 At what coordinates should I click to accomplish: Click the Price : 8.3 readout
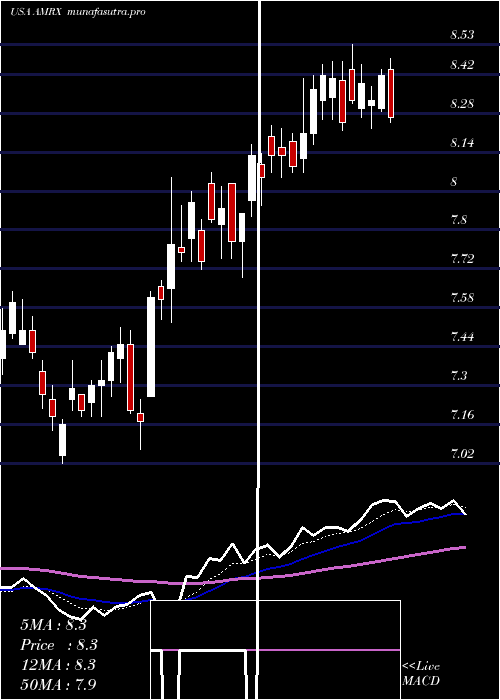[59, 645]
